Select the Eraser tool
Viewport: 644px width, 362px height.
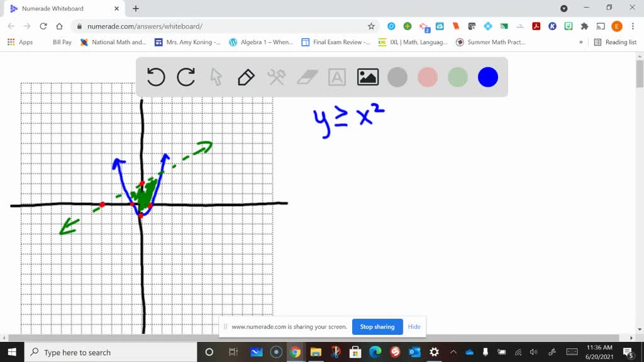click(x=306, y=77)
